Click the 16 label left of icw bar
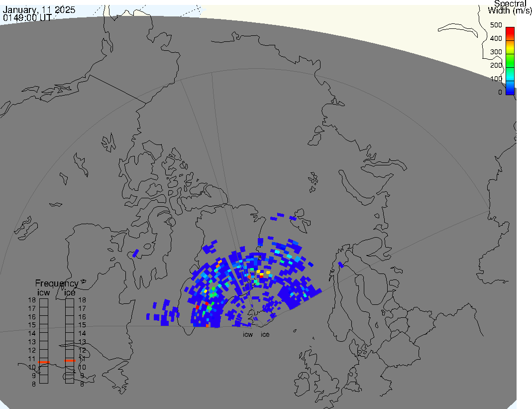The width and height of the screenshot is (532, 409). tap(32, 317)
